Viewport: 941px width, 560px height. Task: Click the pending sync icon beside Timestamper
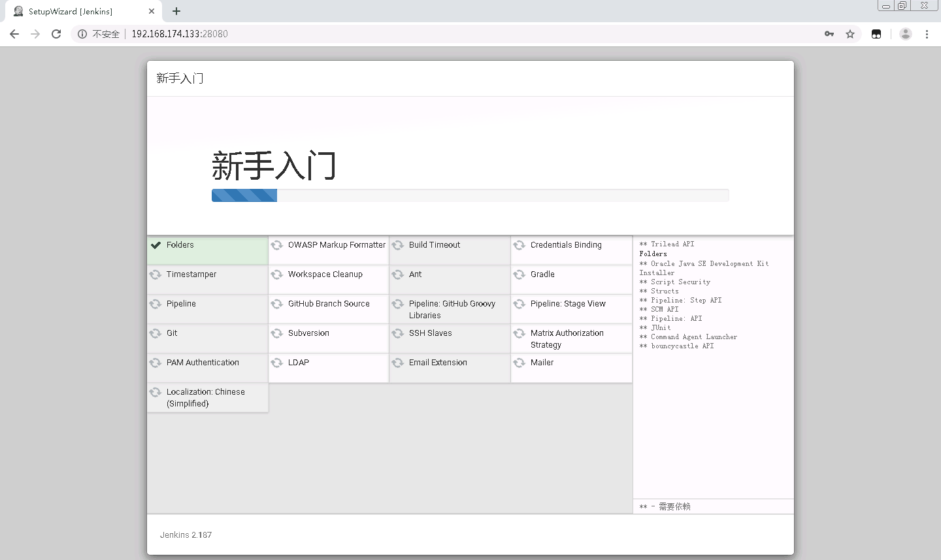coord(156,274)
